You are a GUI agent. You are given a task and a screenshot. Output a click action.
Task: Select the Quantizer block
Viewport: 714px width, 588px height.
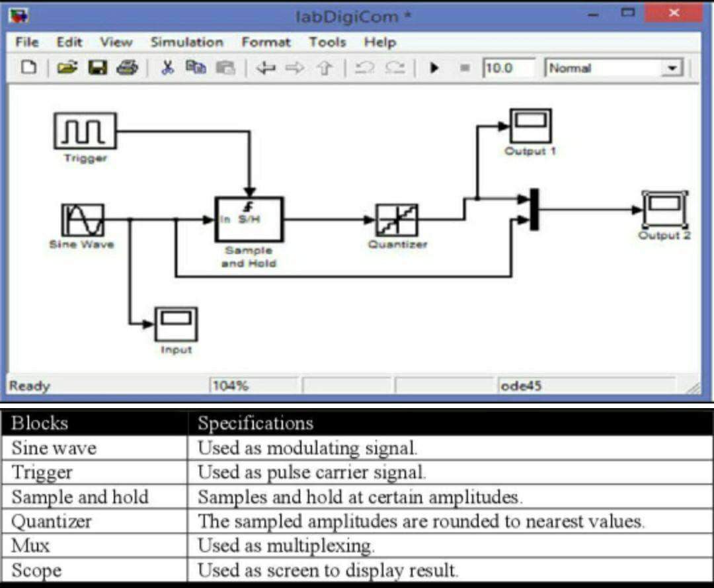click(x=397, y=219)
